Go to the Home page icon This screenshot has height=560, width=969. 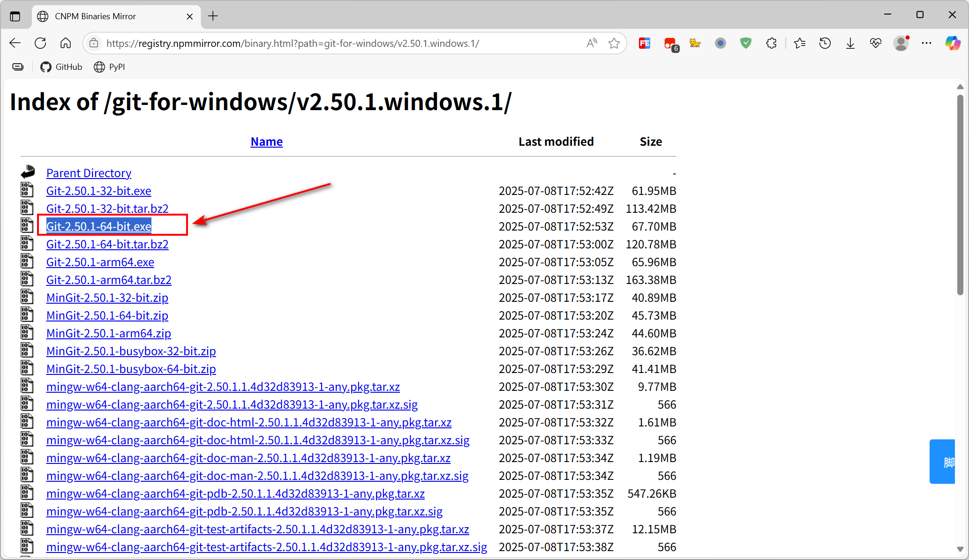(66, 43)
